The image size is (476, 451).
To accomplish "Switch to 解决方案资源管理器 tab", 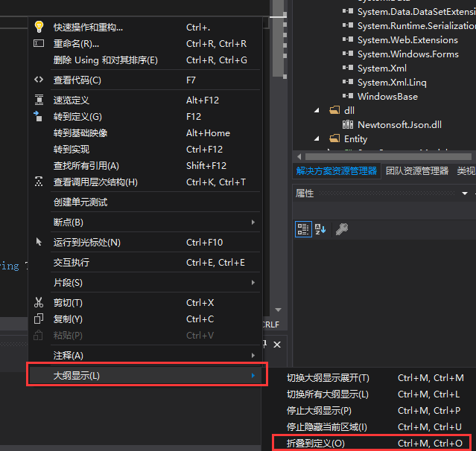I will point(337,170).
